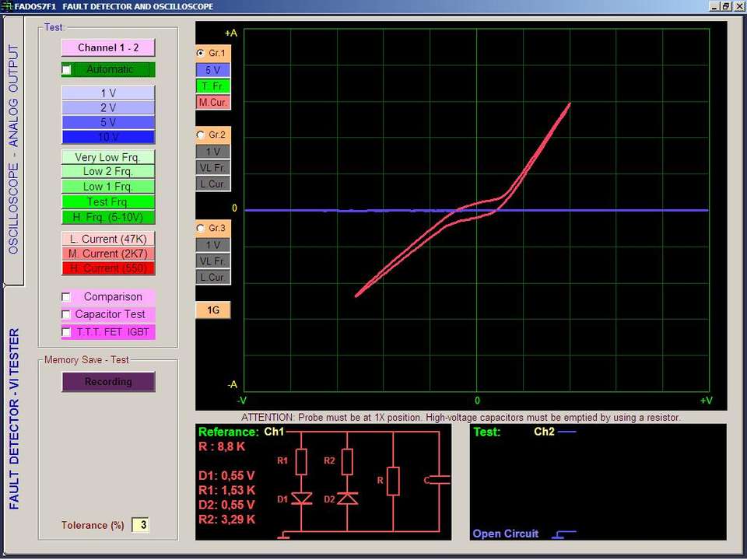Toggle the T.T.T. FET IGBT checkbox
747x560 pixels.
[x=67, y=332]
